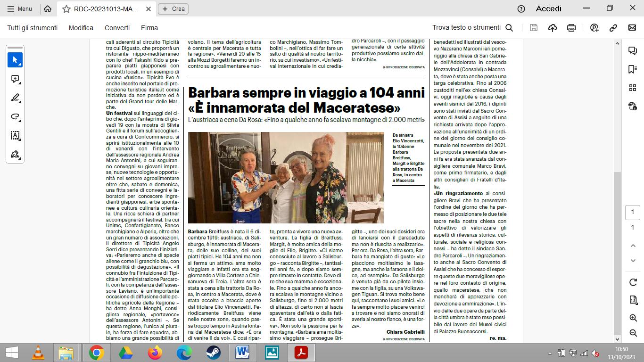Zoom out of the page
Viewport: 644px width, 362px height.
click(633, 333)
